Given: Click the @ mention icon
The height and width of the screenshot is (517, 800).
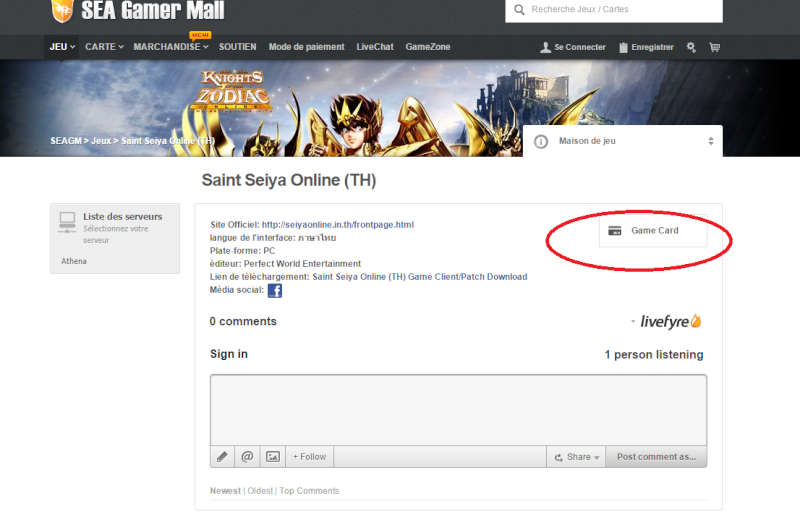Looking at the screenshot, I should (x=247, y=457).
